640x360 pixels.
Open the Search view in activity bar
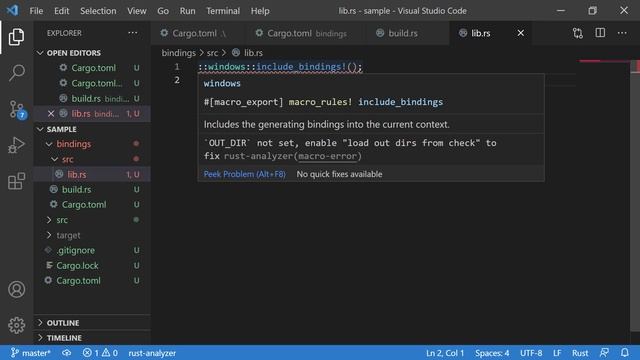tap(16, 73)
